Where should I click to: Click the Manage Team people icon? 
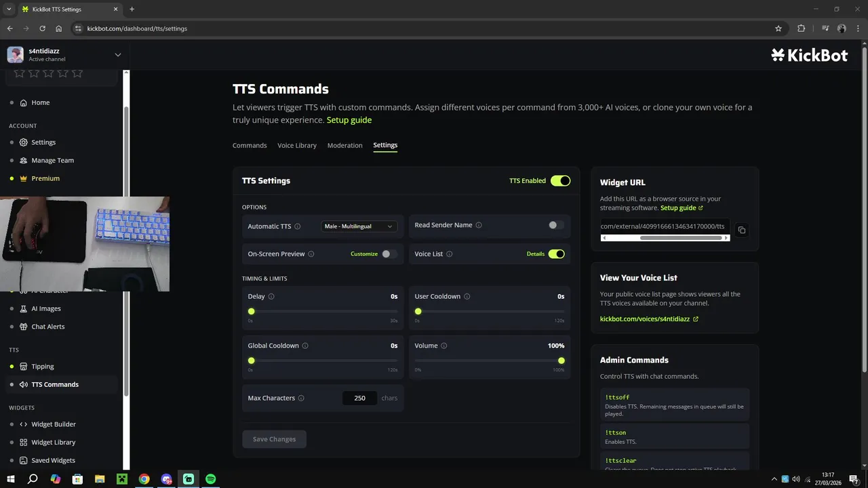coord(24,161)
